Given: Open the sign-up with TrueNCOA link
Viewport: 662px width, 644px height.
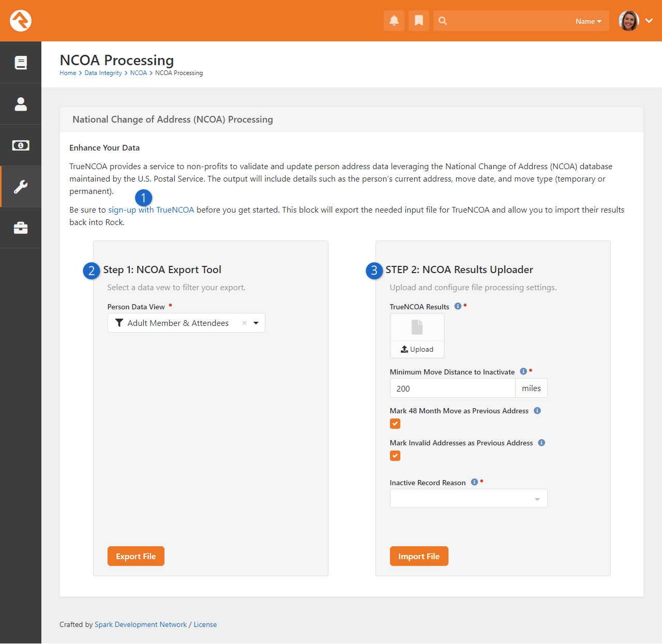Looking at the screenshot, I should 151,210.
